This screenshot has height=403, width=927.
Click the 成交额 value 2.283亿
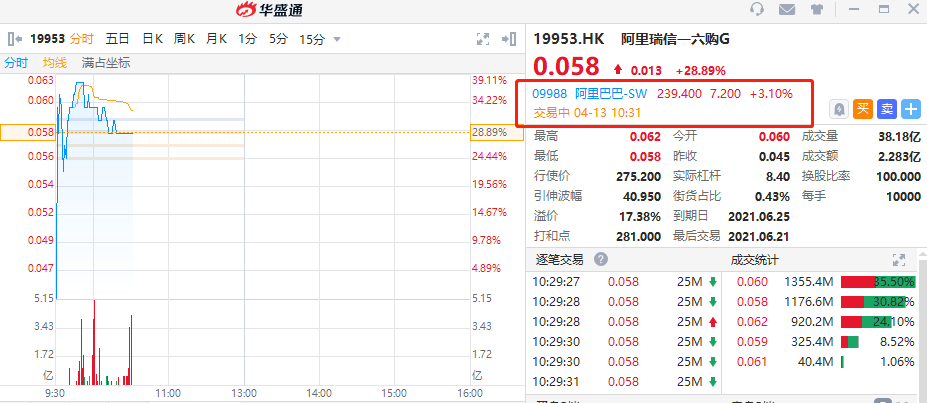[x=897, y=157]
